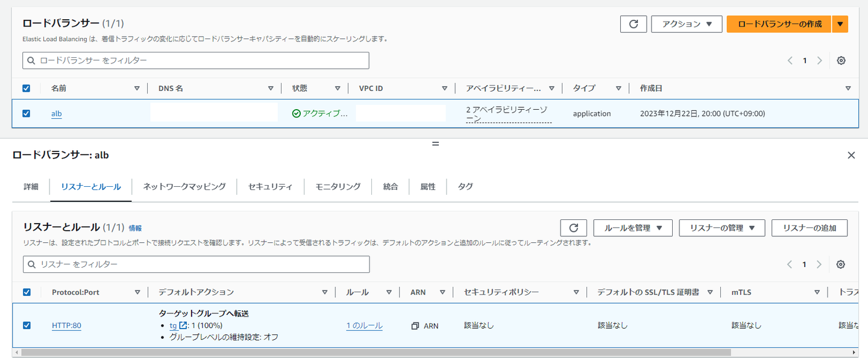Uncheck the HTTP:80 listener checkbox
Viewport: 868px width, 358px height.
click(x=27, y=325)
